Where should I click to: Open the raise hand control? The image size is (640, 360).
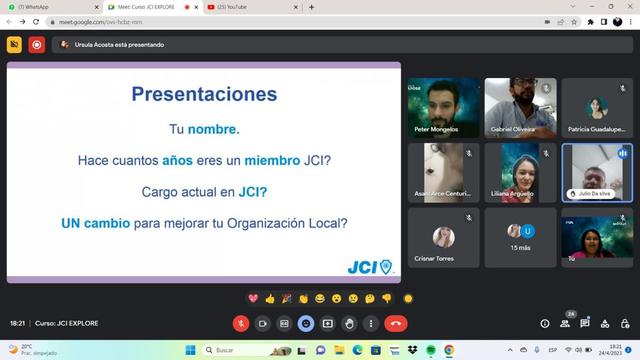click(x=349, y=324)
